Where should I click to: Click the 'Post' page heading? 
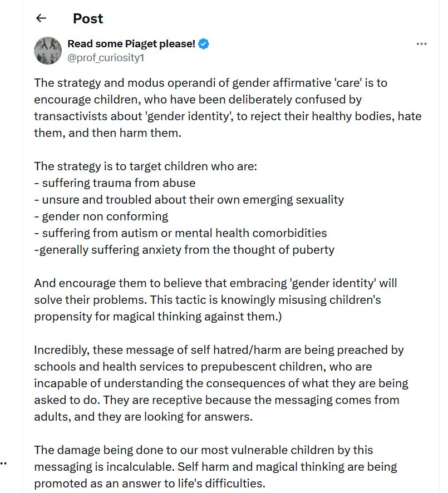[88, 18]
